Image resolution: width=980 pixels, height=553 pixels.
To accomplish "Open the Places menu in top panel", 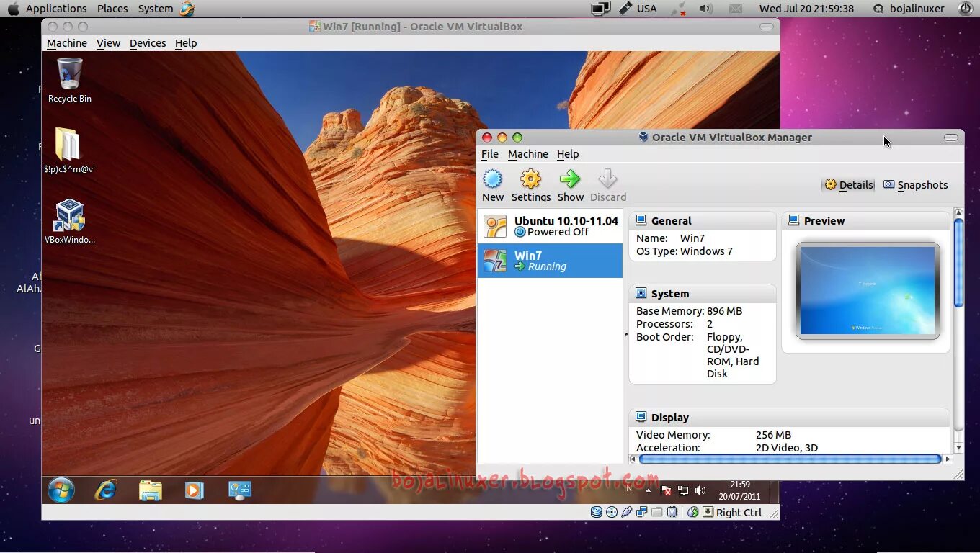I will [112, 9].
